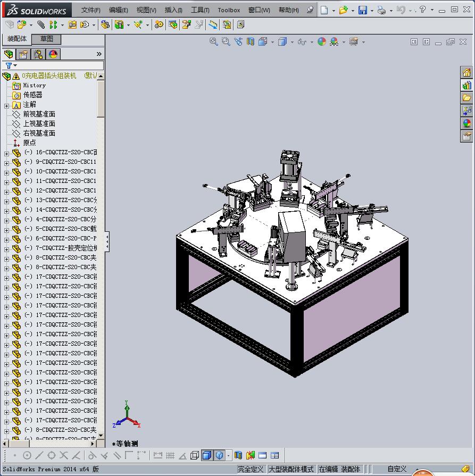Open the FeatureManager design tree tab
The width and height of the screenshot is (475, 476).
(x=9, y=54)
